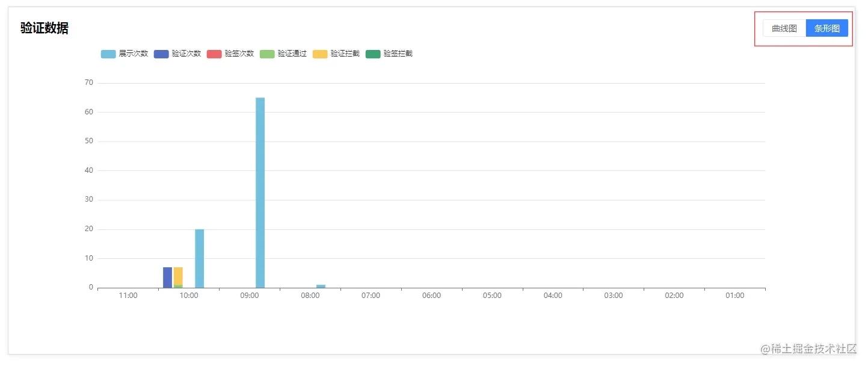Click the red 验签次数 legend swatch
This screenshot has height=366, width=868.
coord(214,54)
